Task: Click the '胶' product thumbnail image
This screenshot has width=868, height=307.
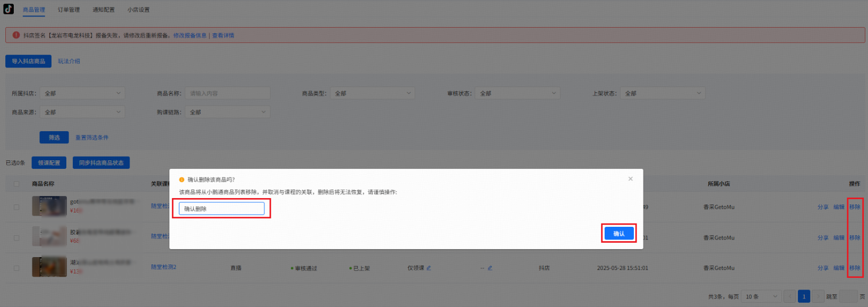Action: (49, 236)
